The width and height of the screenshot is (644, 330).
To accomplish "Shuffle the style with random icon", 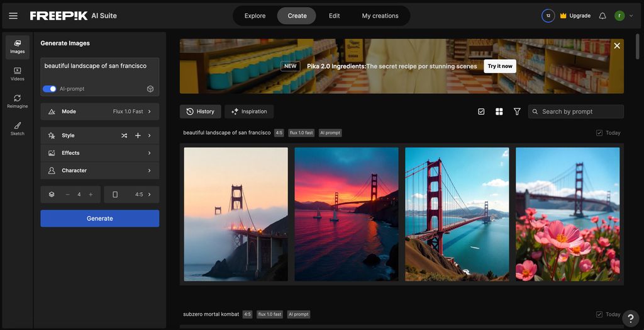I will 124,135.
